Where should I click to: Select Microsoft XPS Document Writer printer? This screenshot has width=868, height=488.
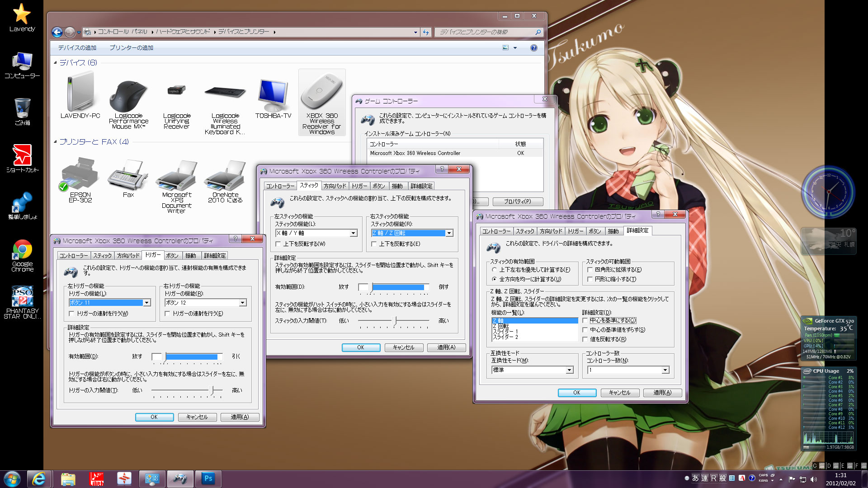177,185
